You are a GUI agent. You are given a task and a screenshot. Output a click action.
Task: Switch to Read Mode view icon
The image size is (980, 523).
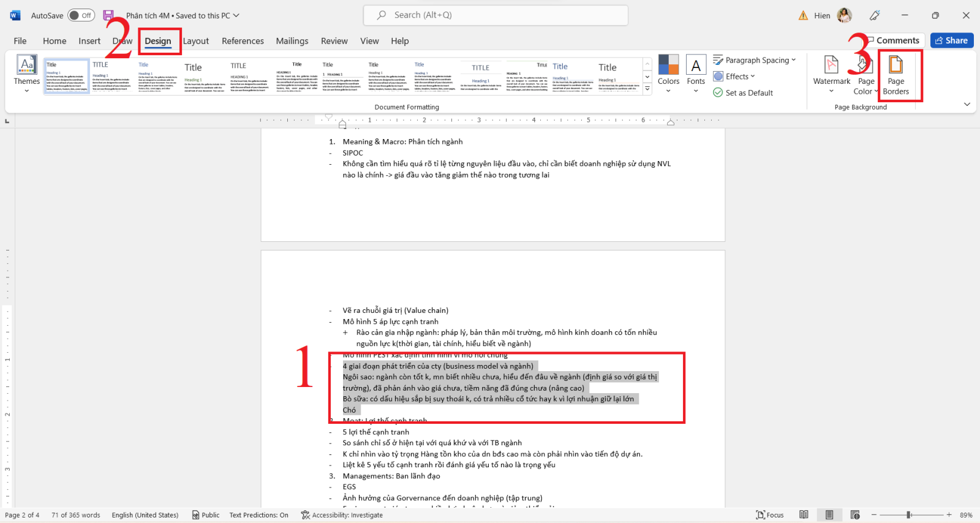pos(804,515)
